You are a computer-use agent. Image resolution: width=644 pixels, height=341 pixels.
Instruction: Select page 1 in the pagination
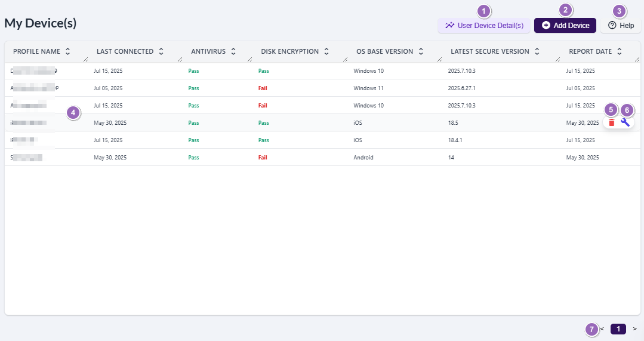(618, 328)
